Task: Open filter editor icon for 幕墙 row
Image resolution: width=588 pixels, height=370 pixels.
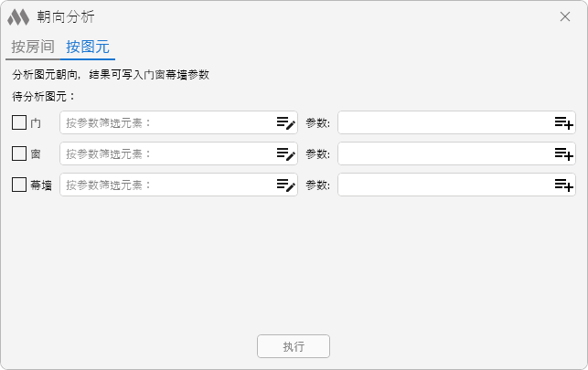Action: click(285, 185)
